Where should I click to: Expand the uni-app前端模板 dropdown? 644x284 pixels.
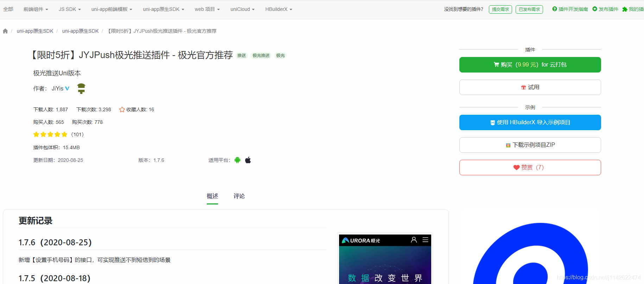pos(112,9)
